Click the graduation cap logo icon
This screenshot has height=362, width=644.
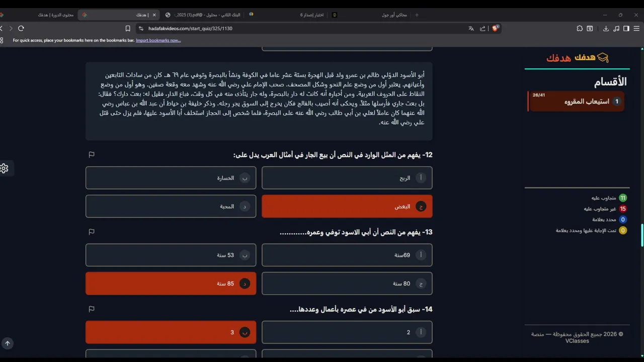603,58
